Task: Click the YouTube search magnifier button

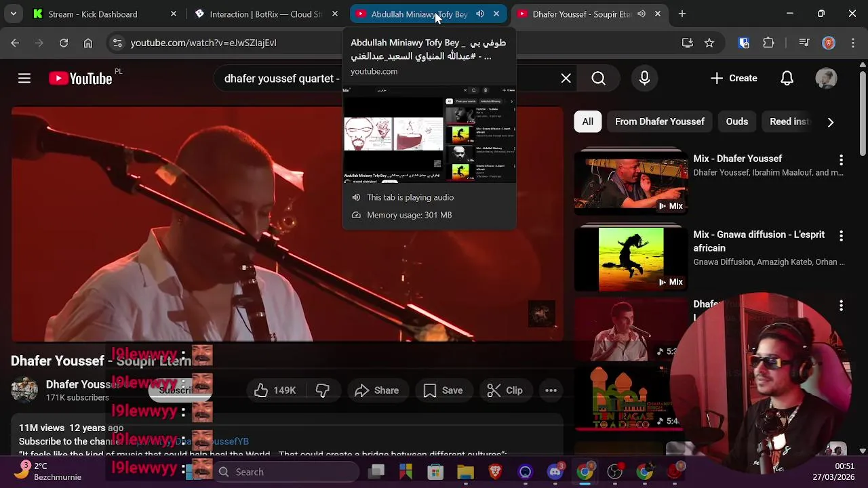Action: 598,79
